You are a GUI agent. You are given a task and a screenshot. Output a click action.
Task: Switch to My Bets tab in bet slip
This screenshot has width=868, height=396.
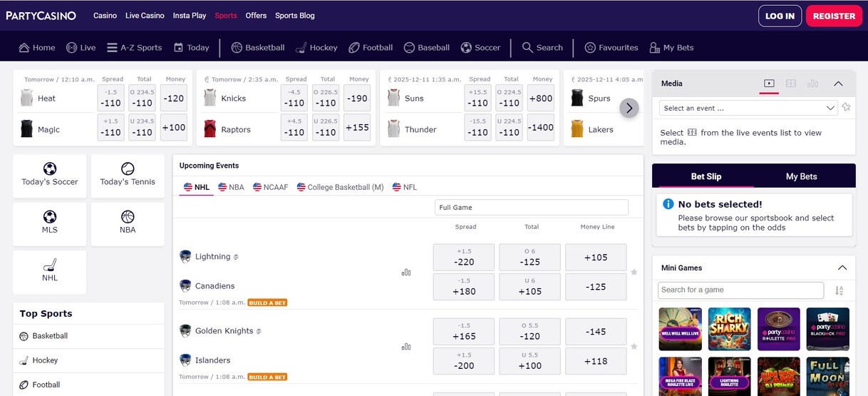[801, 176]
